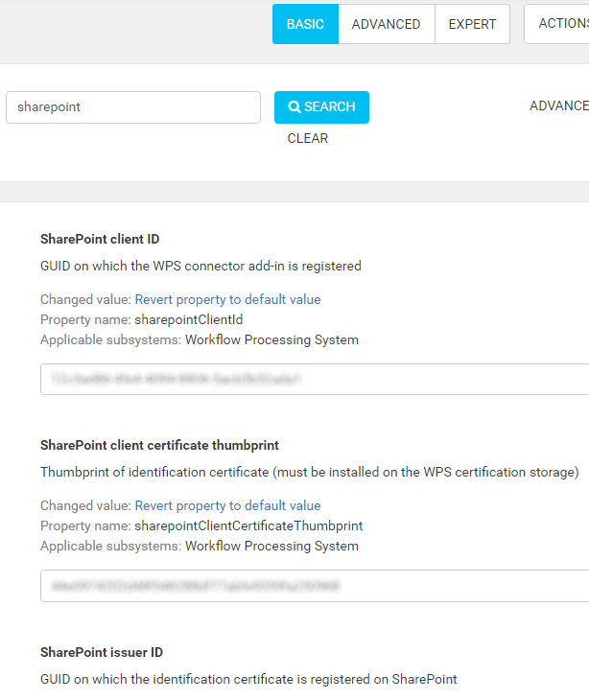589x700 pixels.
Task: Revert SharePoint client ID to default value
Action: pyautogui.click(x=227, y=299)
